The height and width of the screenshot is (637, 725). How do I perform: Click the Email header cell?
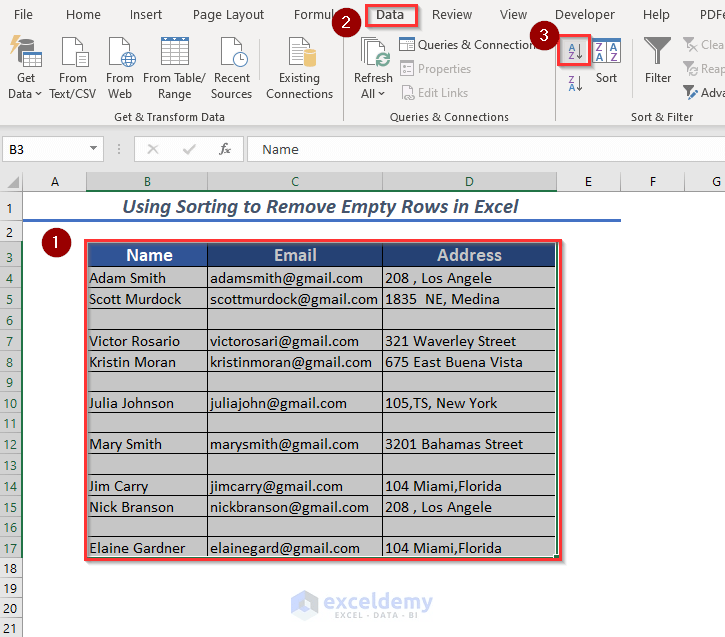[x=295, y=255]
